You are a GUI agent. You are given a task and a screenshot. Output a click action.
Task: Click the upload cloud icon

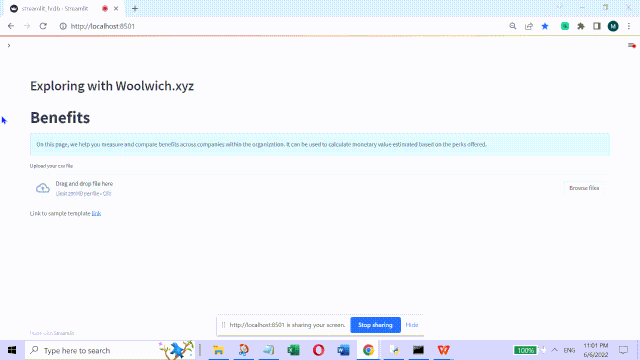point(43,188)
